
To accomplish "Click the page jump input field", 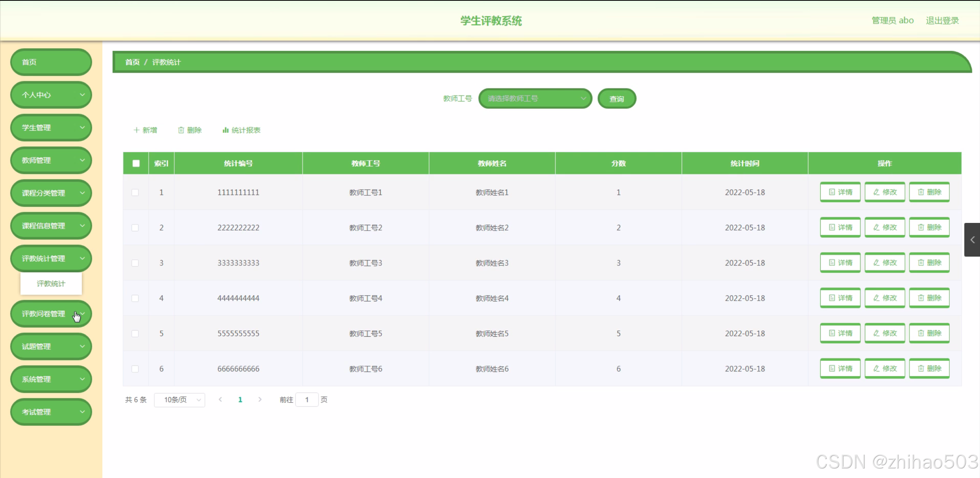I will pos(307,400).
